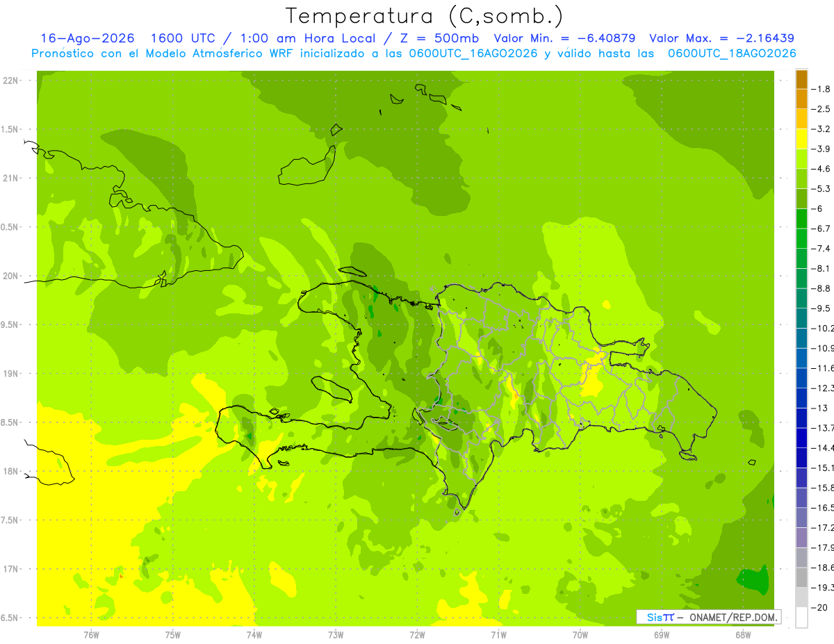This screenshot has width=834, height=644.
Task: Click the "Valor Max. = -2.16439" value
Action: coord(721,38)
